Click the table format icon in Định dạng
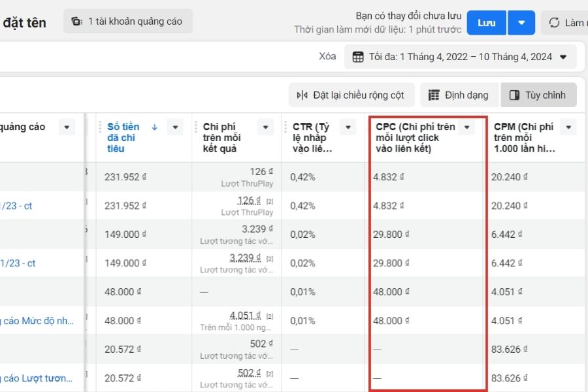 (x=434, y=95)
